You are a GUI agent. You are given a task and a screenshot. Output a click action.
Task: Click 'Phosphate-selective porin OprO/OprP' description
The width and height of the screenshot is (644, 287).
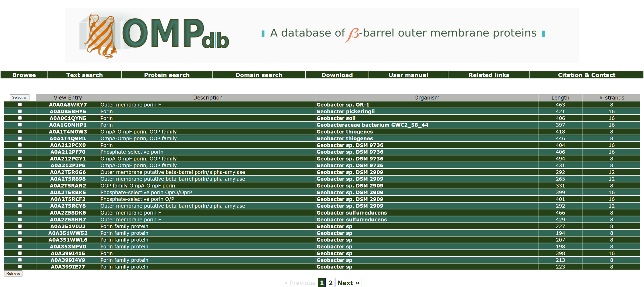146,192
